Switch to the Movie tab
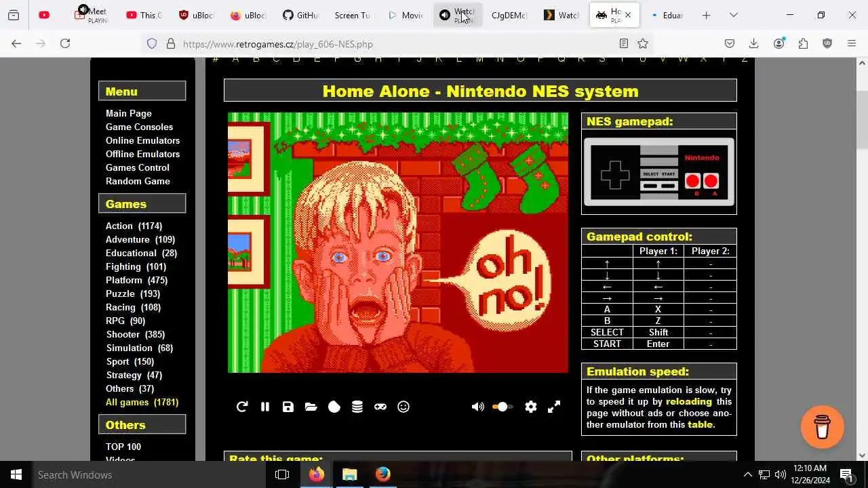This screenshot has height=488, width=868. [405, 15]
